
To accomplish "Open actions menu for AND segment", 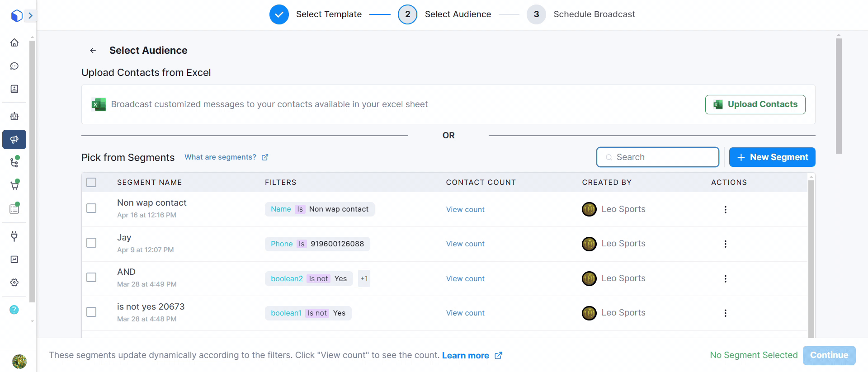I will click(x=725, y=279).
